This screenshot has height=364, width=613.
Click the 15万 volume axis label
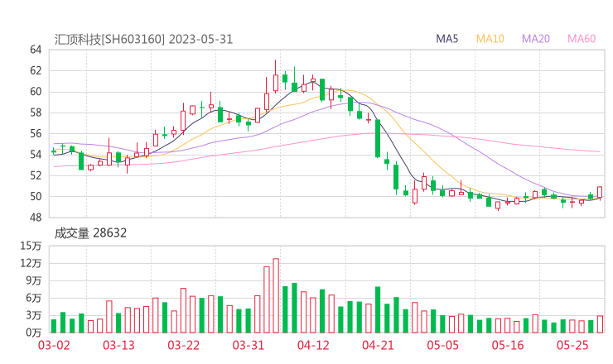[31, 246]
